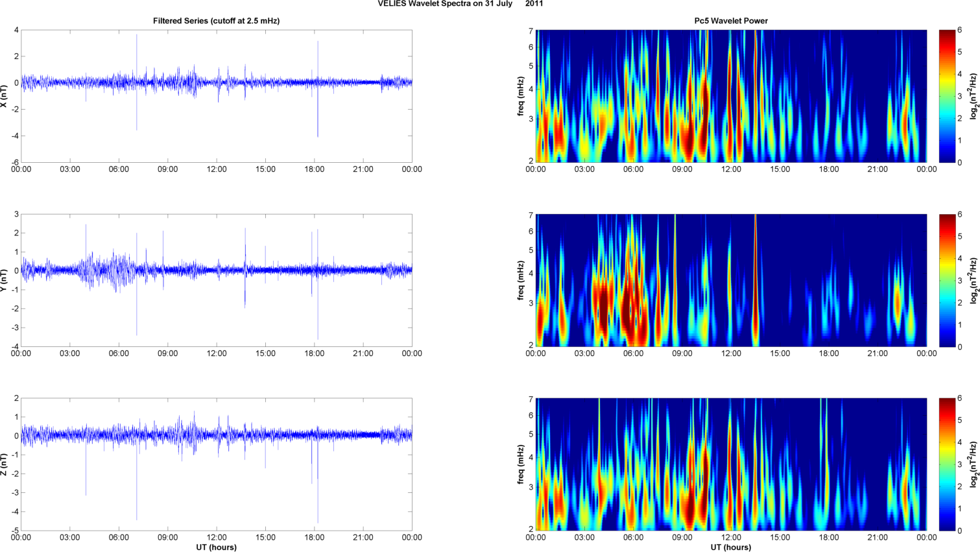Screen dimensions: 980x552
Task: Click the "12:00" tick under the X series plot
Action: tap(217, 169)
